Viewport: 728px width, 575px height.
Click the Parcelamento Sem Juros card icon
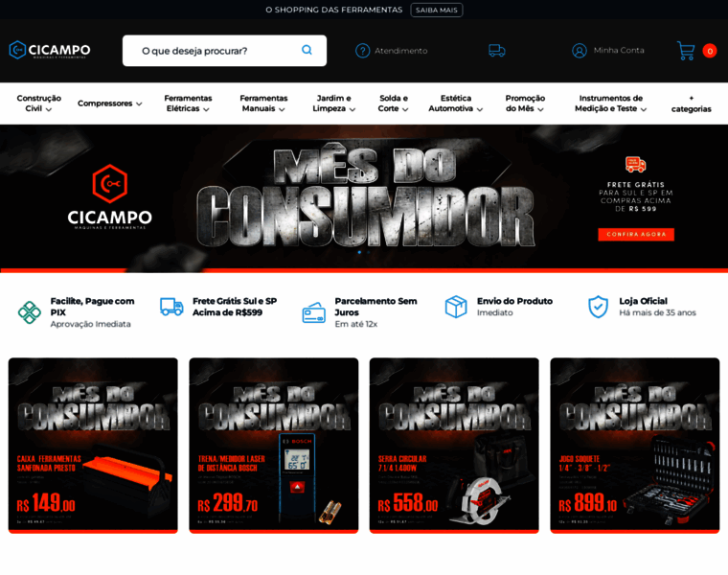point(314,312)
